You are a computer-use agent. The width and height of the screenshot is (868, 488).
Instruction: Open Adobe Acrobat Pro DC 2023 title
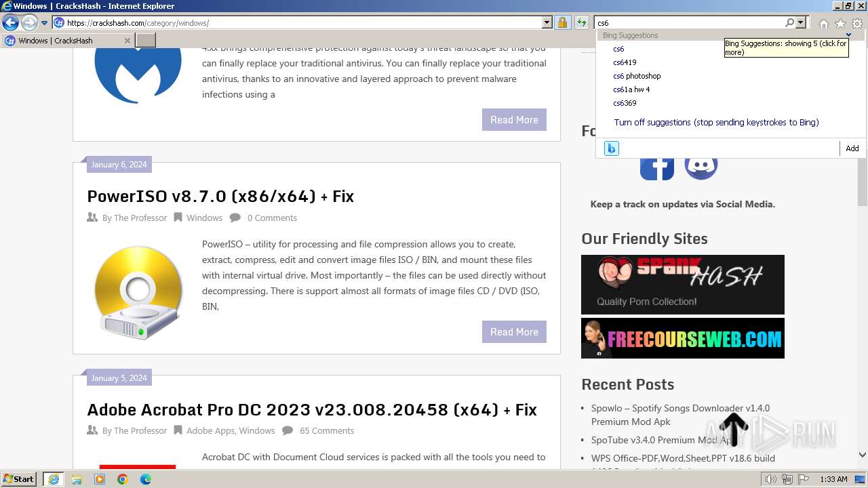point(312,410)
